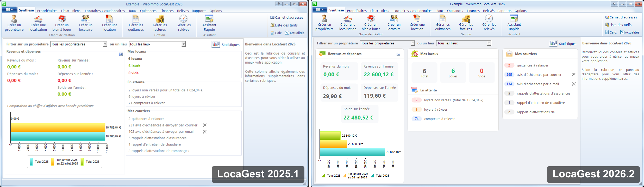Click "71 compteurs à relever" in LocaGest 2025

147,103
